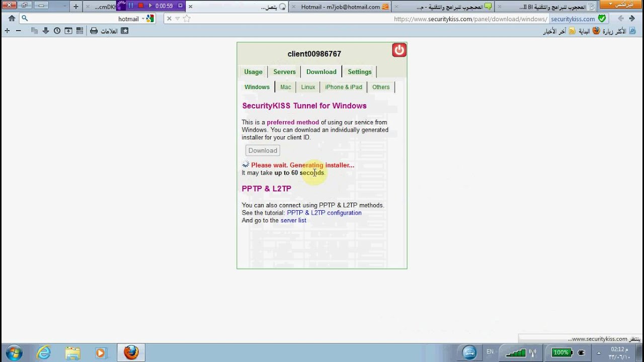Go to the Firefox home page icon
The height and width of the screenshot is (362, 644).
point(12,19)
